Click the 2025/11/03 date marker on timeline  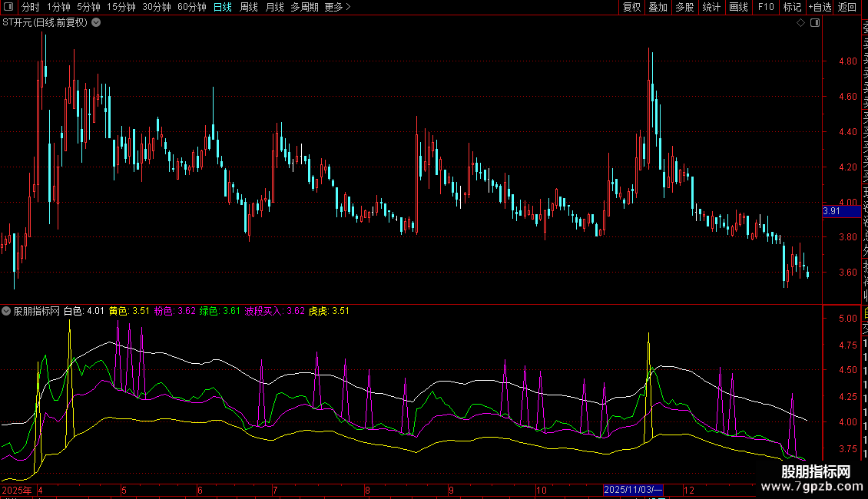[x=632, y=490]
